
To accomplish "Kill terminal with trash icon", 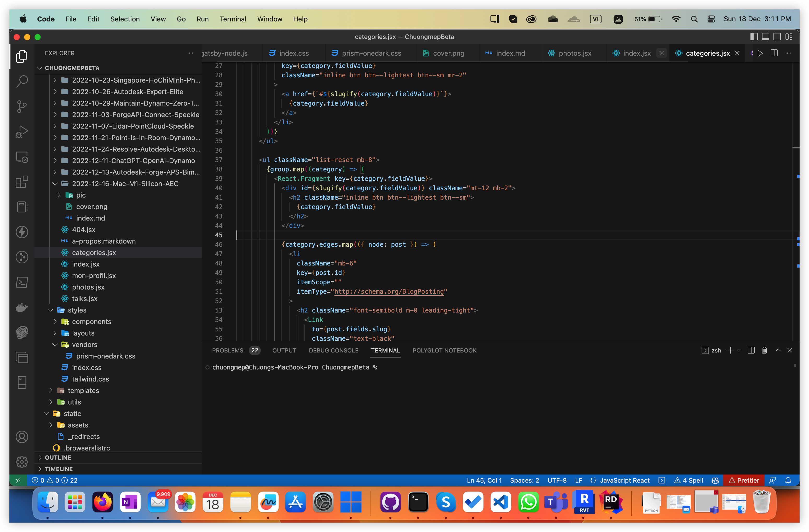I will point(764,350).
